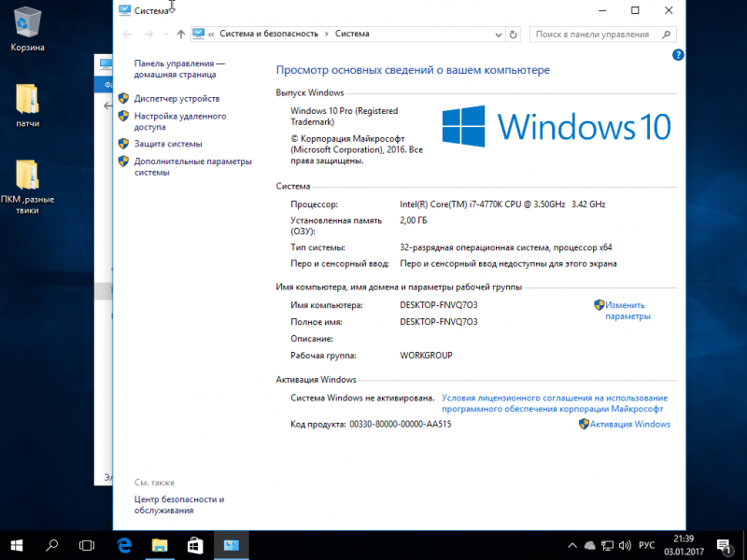Image resolution: width=747 pixels, height=560 pixels.
Task: Click shield icon beside Диспетчер устройств
Action: click(123, 99)
